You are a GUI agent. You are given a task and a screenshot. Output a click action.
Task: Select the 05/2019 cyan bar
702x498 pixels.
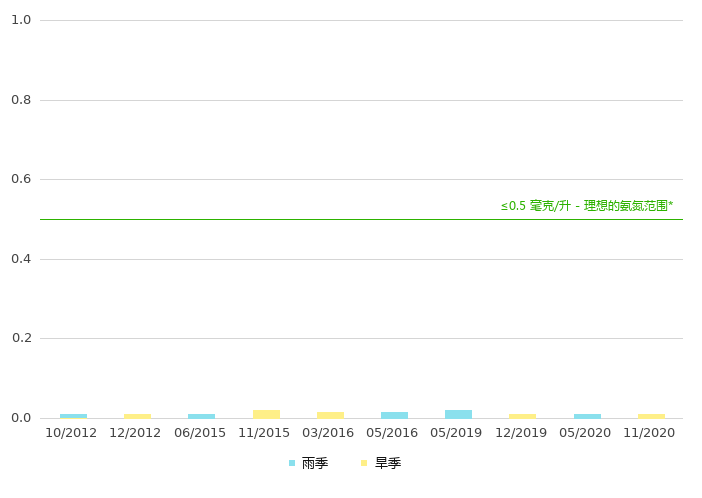click(x=458, y=414)
